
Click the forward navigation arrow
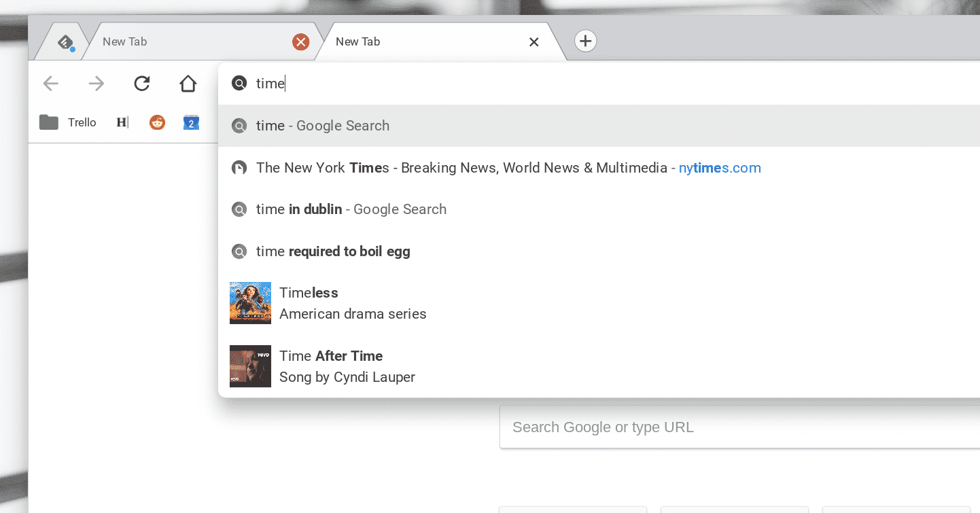(97, 84)
